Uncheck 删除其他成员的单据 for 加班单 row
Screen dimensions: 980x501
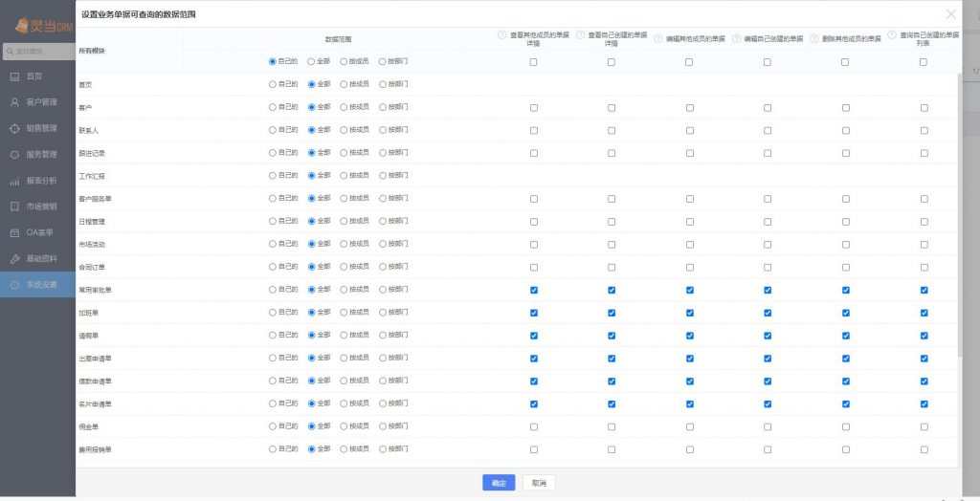[x=846, y=313]
